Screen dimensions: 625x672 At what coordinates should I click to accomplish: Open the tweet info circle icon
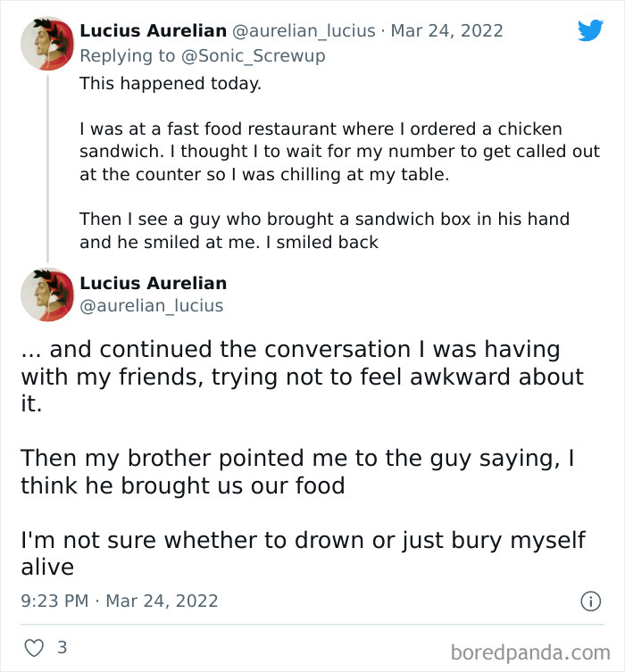click(590, 601)
